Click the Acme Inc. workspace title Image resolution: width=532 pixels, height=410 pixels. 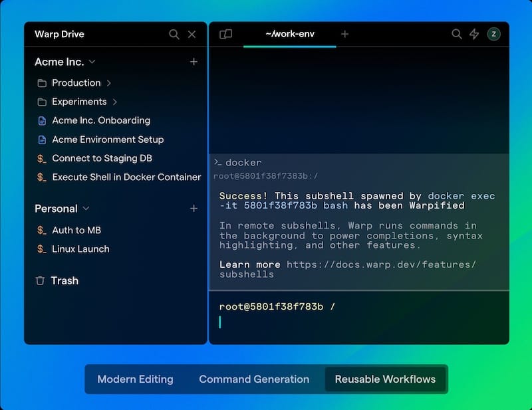[x=59, y=62]
